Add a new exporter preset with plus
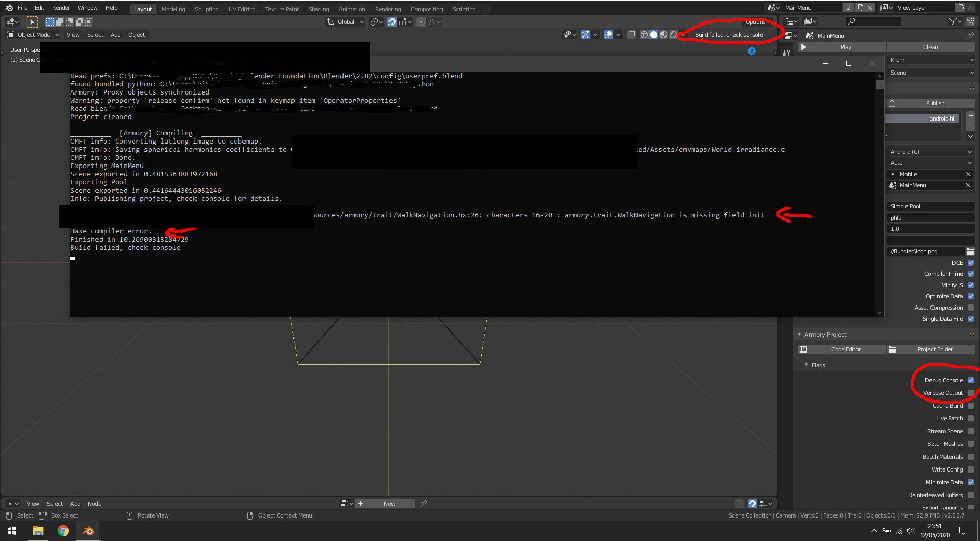This screenshot has height=541, width=980. coord(971,116)
